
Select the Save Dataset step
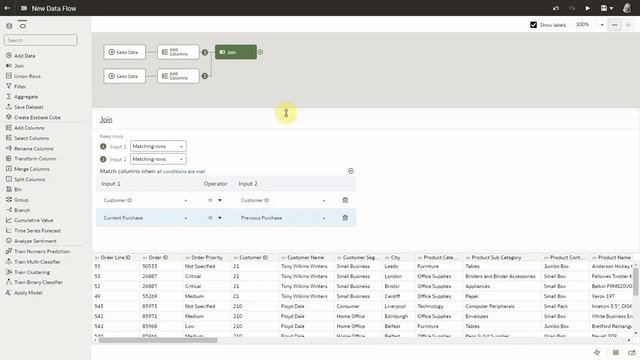pyautogui.click(x=24, y=107)
